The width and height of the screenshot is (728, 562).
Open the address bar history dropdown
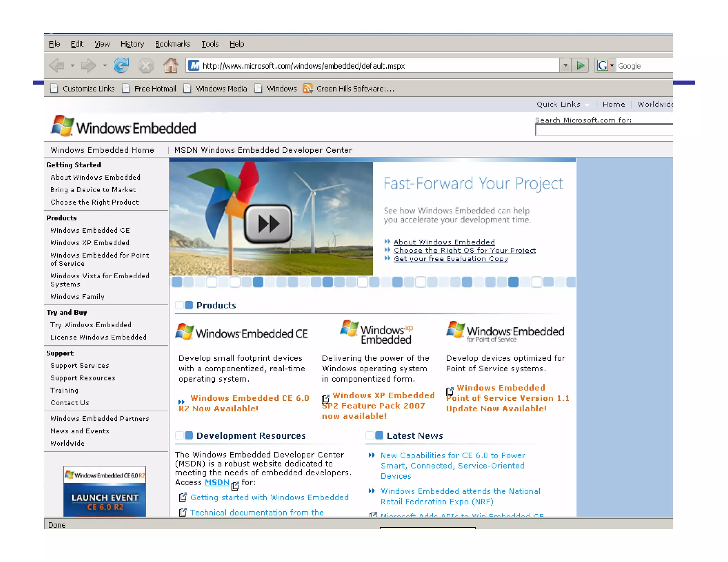tap(565, 66)
